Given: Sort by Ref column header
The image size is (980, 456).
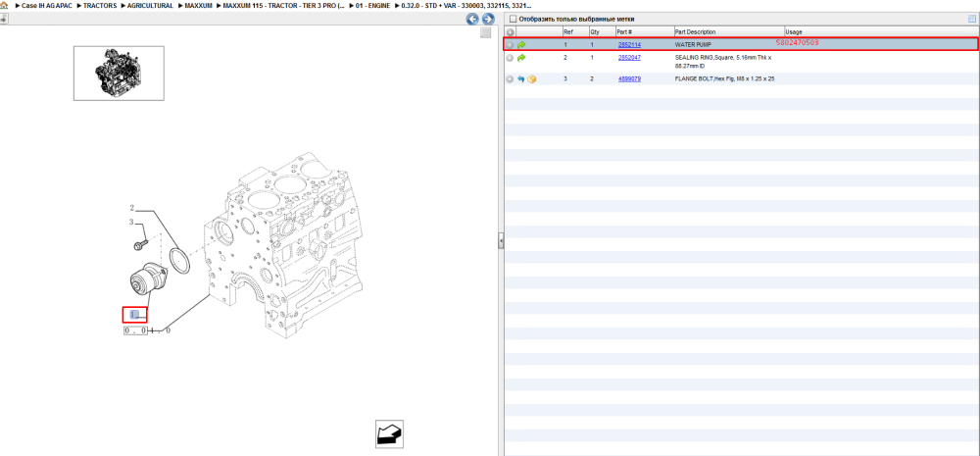Looking at the screenshot, I should [575, 32].
